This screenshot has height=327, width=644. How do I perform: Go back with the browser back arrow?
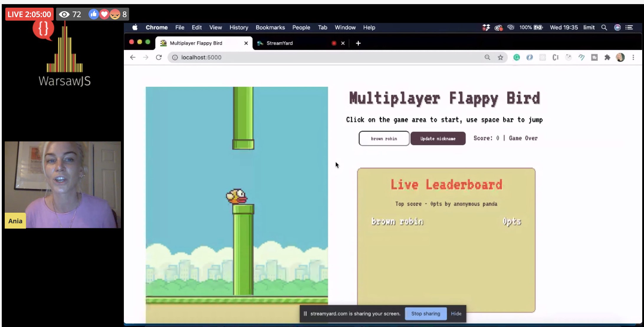point(133,57)
